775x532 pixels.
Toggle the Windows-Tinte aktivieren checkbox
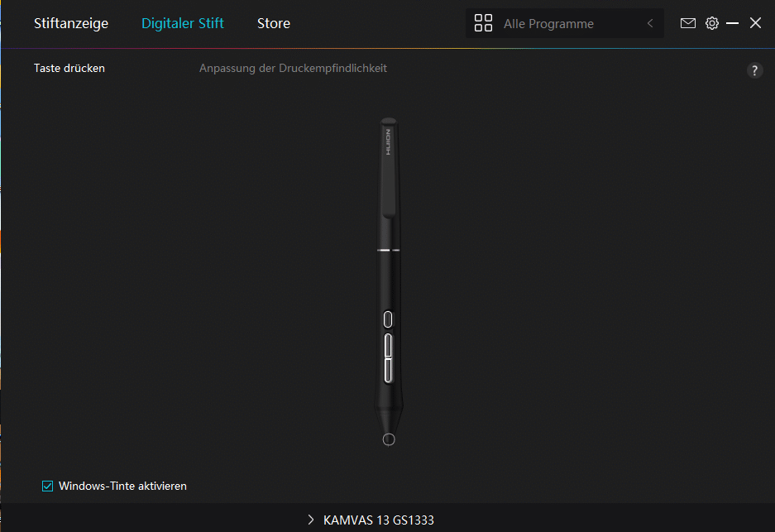pos(47,486)
